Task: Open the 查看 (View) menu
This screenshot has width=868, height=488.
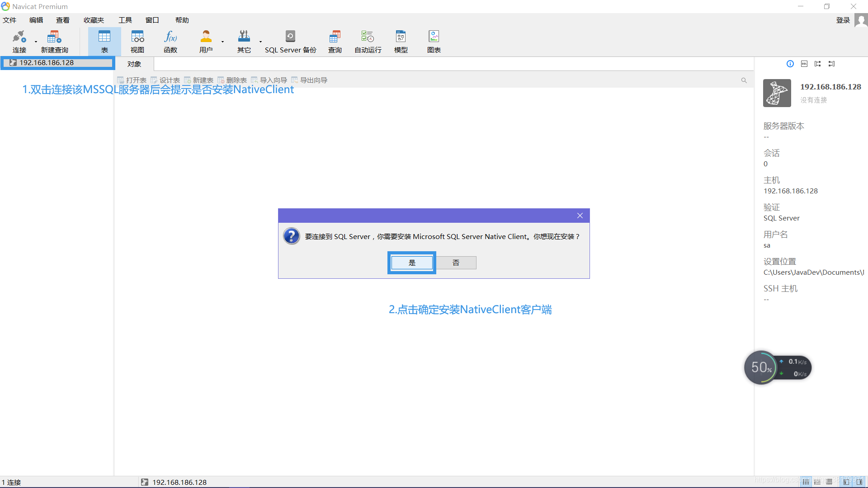Action: (63, 20)
